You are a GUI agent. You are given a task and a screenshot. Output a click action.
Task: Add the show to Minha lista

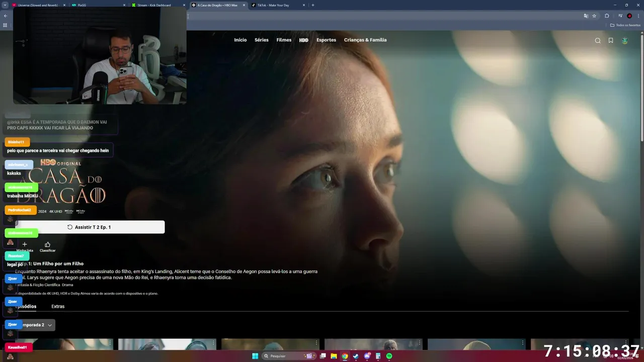pyautogui.click(x=25, y=246)
